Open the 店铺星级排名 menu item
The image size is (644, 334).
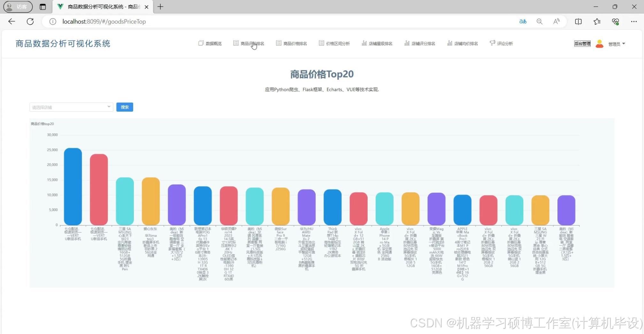point(377,43)
